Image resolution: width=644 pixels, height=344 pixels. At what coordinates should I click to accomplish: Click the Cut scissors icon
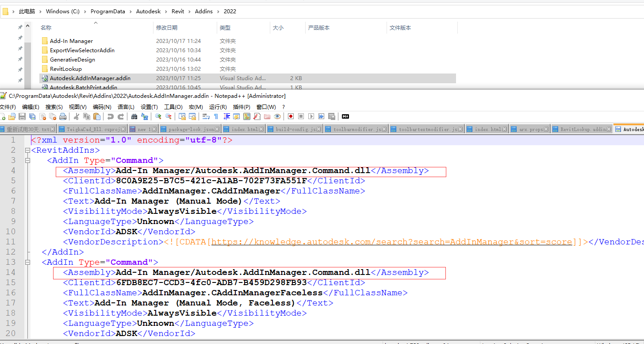tap(77, 116)
